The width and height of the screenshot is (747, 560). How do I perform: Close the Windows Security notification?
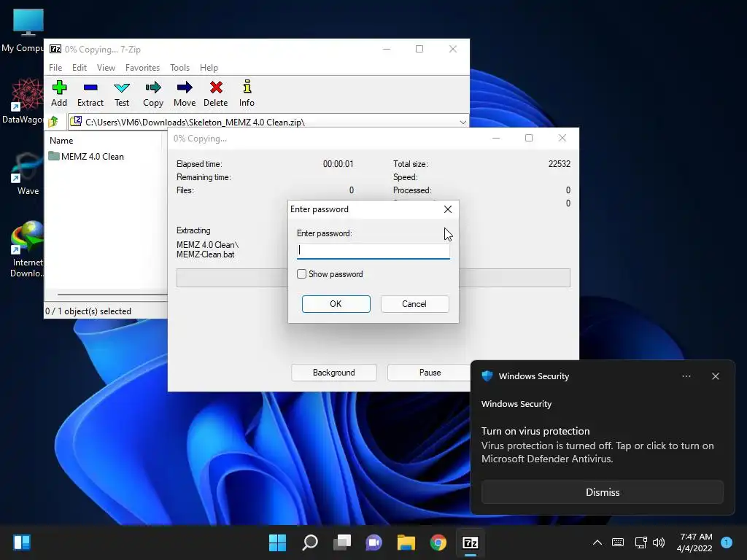[715, 376]
